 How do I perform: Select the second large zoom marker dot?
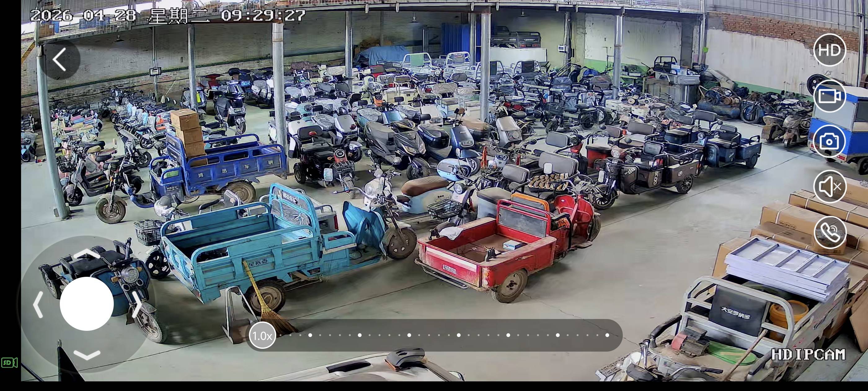(360, 335)
